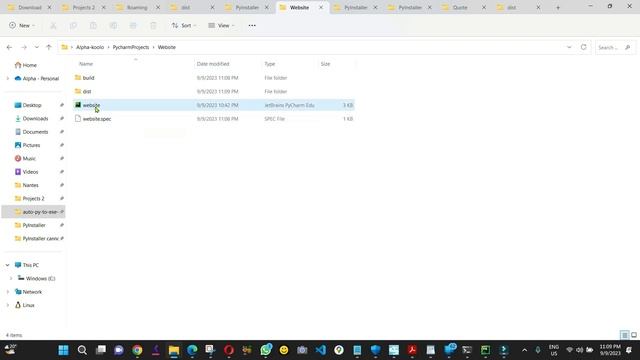Go back with the Back arrow
The image size is (640, 360).
pos(9,47)
